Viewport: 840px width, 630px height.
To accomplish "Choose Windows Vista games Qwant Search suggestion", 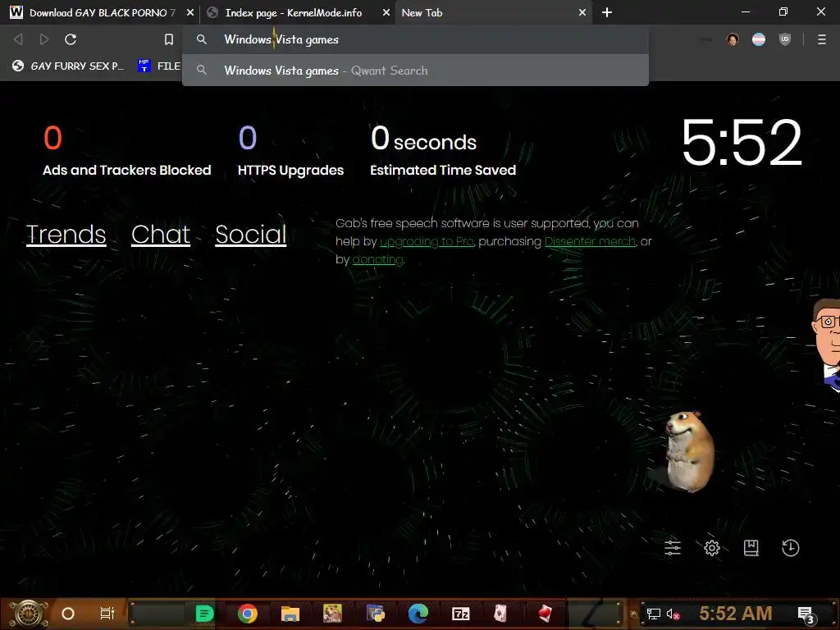I will point(415,71).
